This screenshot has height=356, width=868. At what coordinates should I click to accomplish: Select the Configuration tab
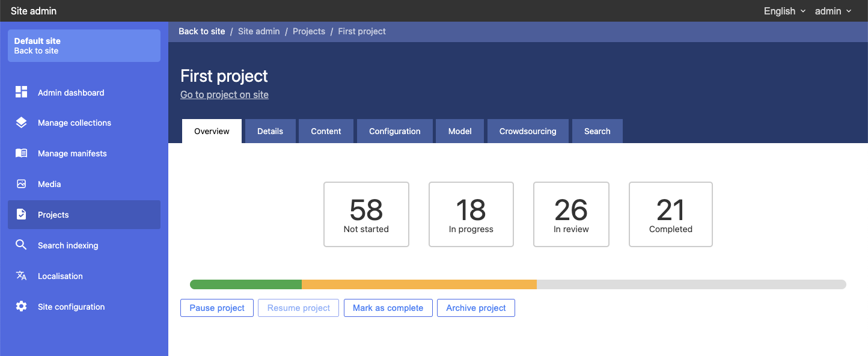pyautogui.click(x=395, y=131)
